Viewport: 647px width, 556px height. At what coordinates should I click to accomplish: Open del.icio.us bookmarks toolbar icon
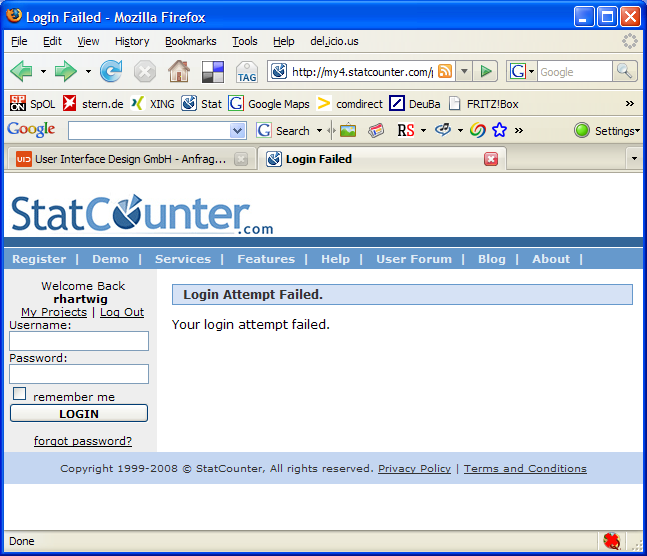coord(213,72)
